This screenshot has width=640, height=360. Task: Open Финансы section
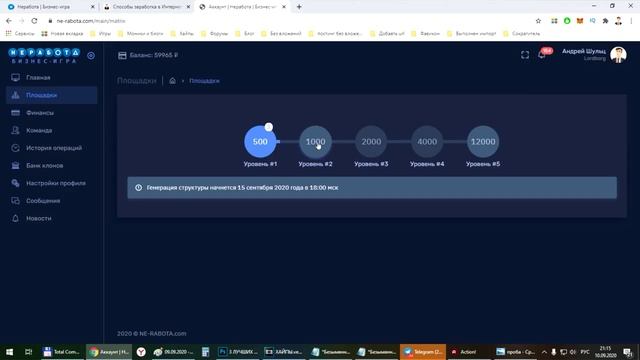[x=40, y=113]
